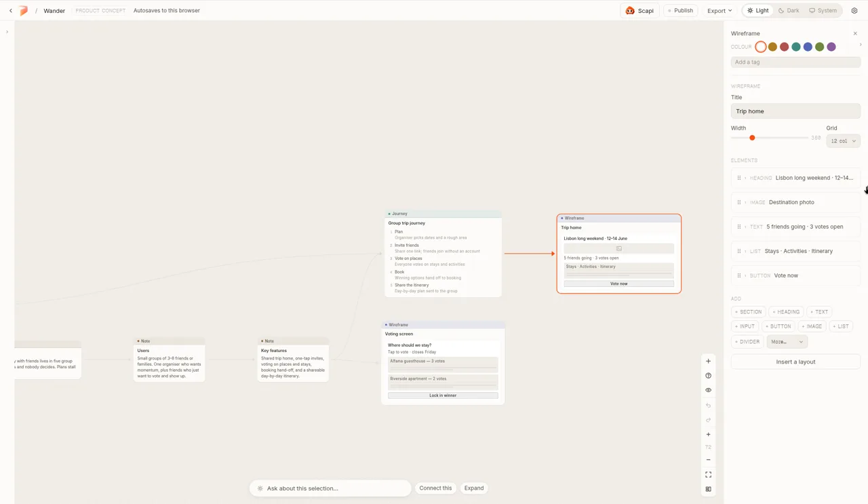Select the Group trip journey card
Viewport: 868px width, 504px height.
(x=443, y=254)
